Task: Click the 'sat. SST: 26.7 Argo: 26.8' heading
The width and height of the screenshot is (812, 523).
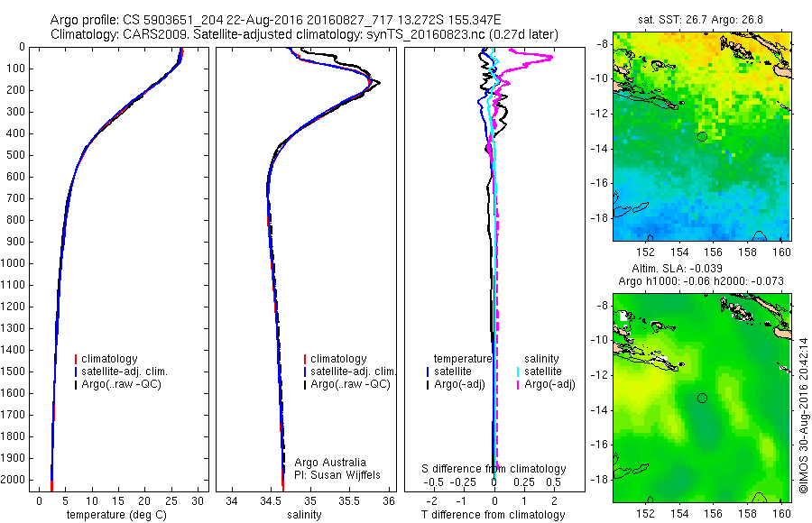Action: [x=701, y=20]
